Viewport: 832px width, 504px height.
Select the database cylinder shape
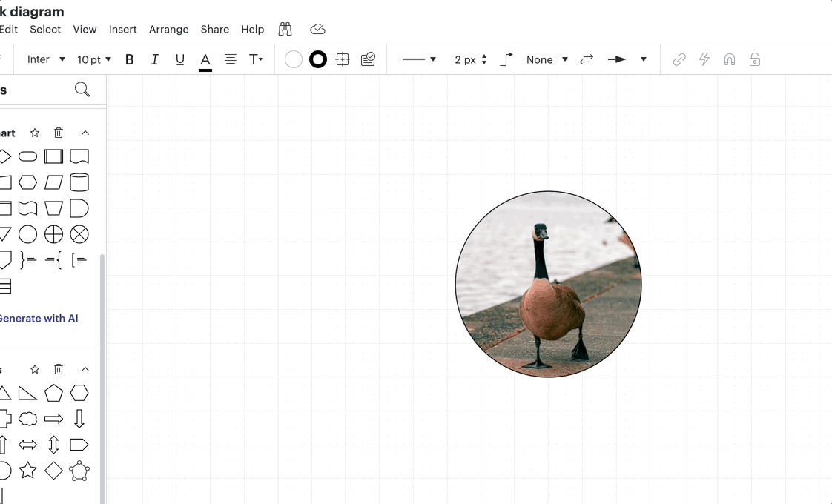coord(79,182)
